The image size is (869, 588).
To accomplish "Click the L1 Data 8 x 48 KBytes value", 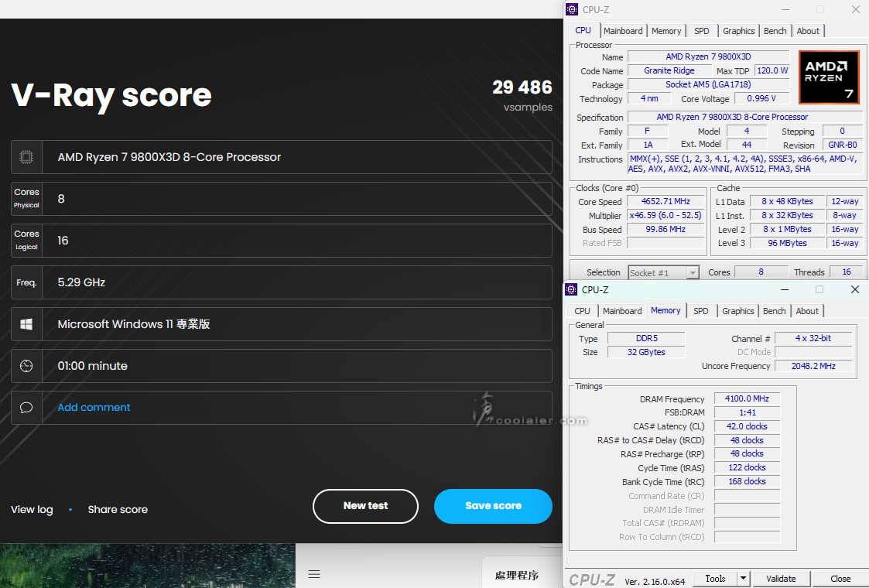I will coord(787,202).
